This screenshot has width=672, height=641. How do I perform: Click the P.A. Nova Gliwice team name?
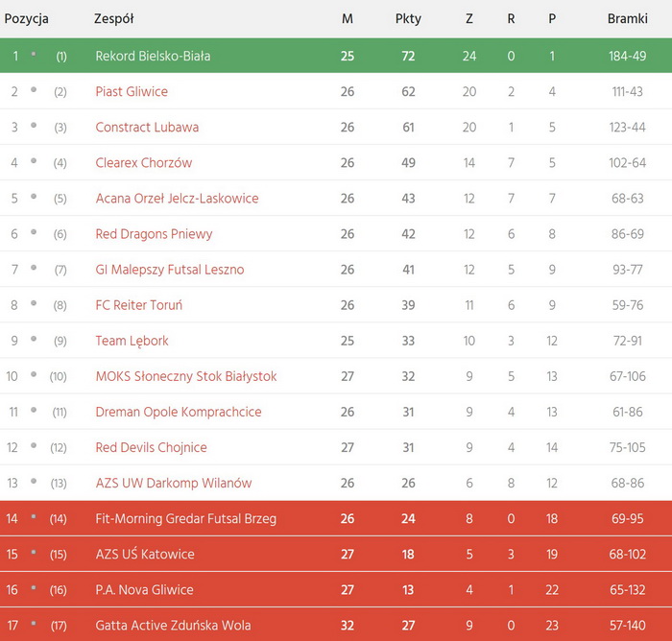coord(144,590)
